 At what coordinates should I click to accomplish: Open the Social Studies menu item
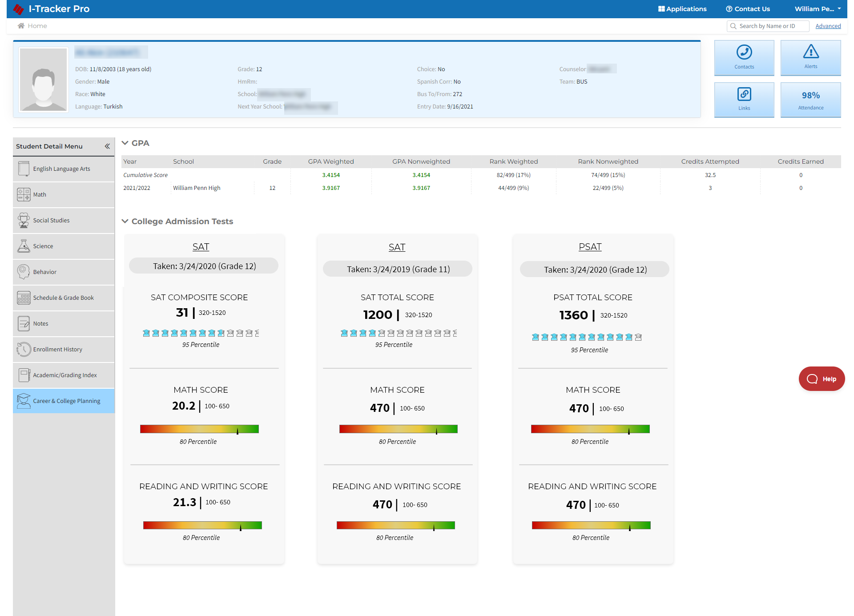tap(64, 221)
